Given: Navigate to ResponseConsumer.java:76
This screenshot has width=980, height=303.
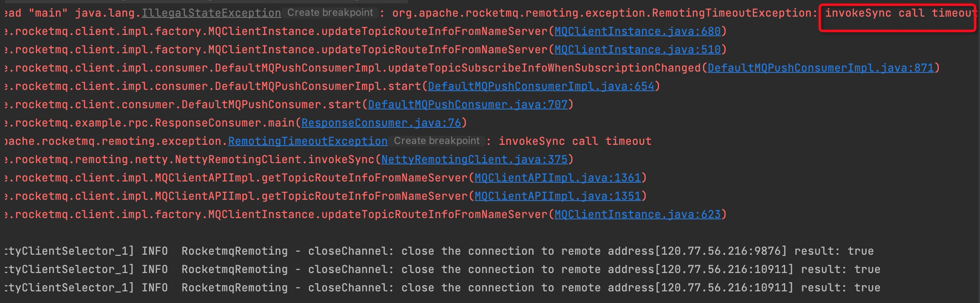Looking at the screenshot, I should 381,123.
